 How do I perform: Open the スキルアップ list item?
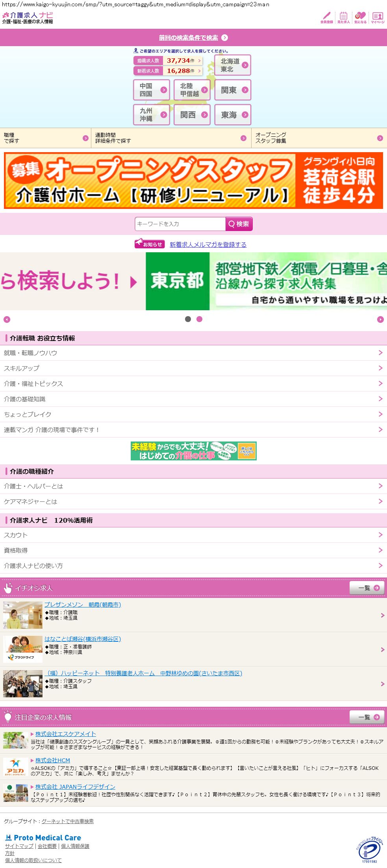[193, 368]
